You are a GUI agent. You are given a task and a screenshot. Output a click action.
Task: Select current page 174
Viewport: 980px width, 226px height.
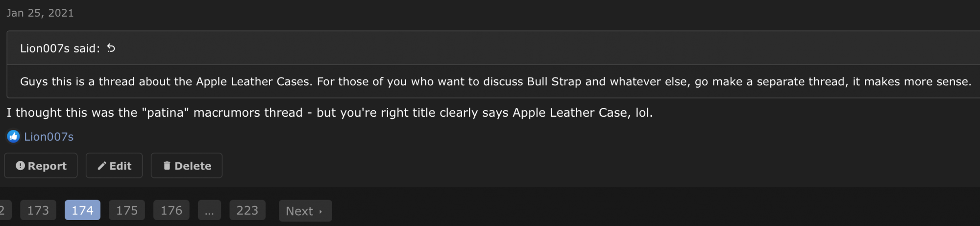pyautogui.click(x=82, y=210)
